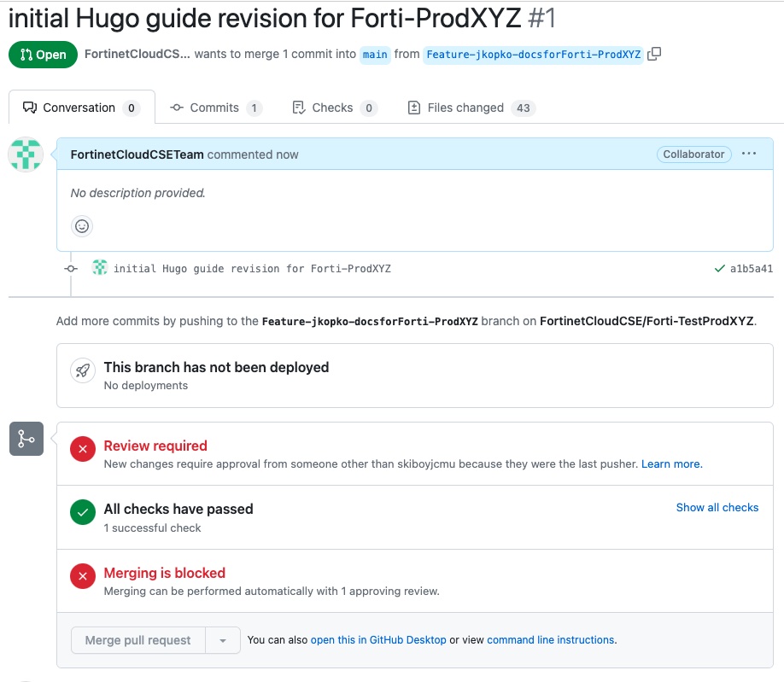This screenshot has height=682, width=784.
Task: Open commit message 'initial Hugo guide revision' link
Action: pos(252,269)
